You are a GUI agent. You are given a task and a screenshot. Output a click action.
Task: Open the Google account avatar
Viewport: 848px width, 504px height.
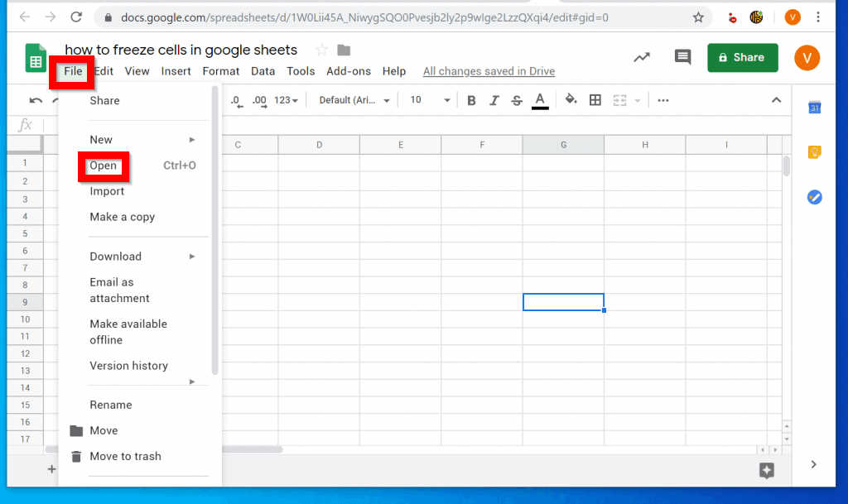(807, 58)
